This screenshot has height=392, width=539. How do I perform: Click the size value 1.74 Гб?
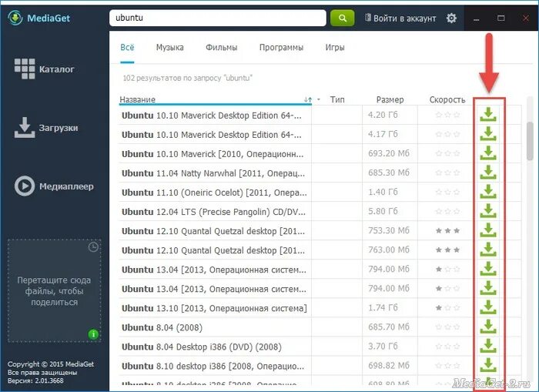(x=383, y=307)
